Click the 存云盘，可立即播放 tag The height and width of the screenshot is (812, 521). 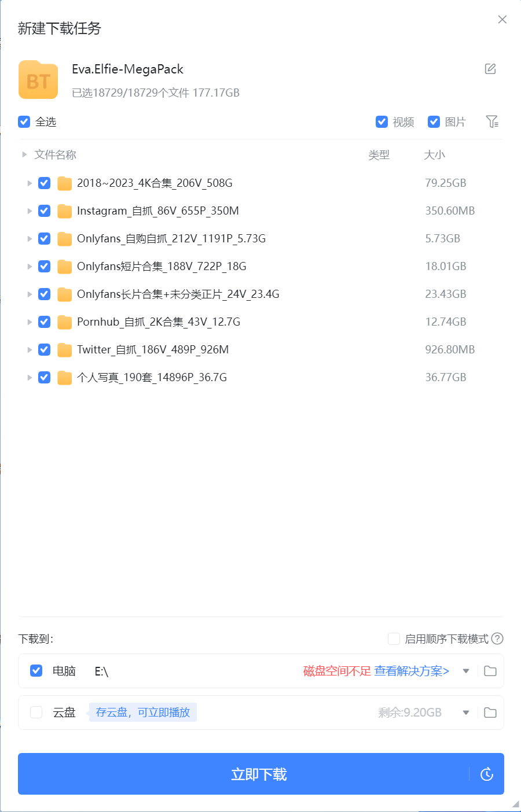[x=142, y=712]
